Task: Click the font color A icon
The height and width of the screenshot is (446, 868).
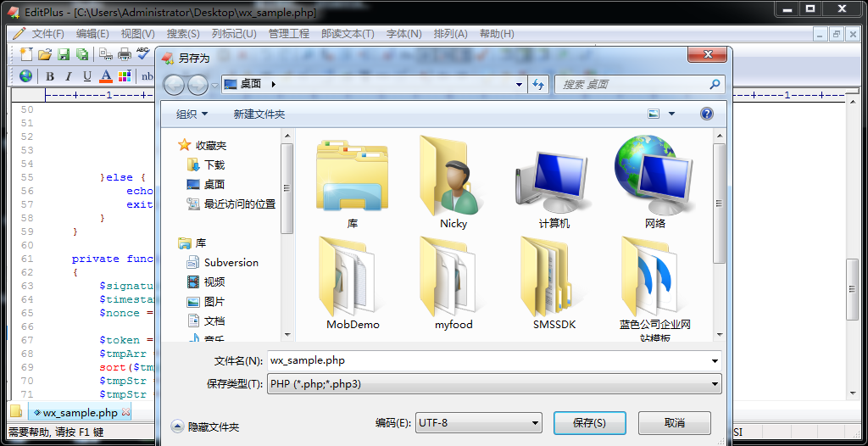Action: point(106,76)
